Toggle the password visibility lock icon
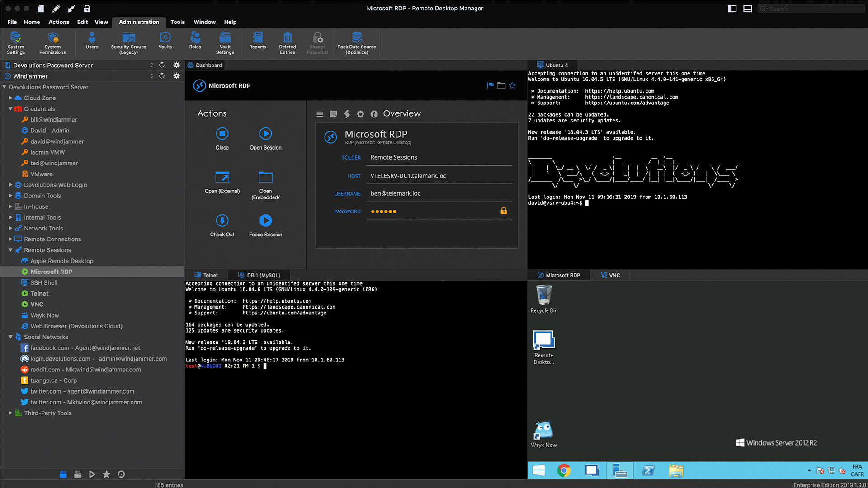Image resolution: width=868 pixels, height=488 pixels. coord(505,211)
